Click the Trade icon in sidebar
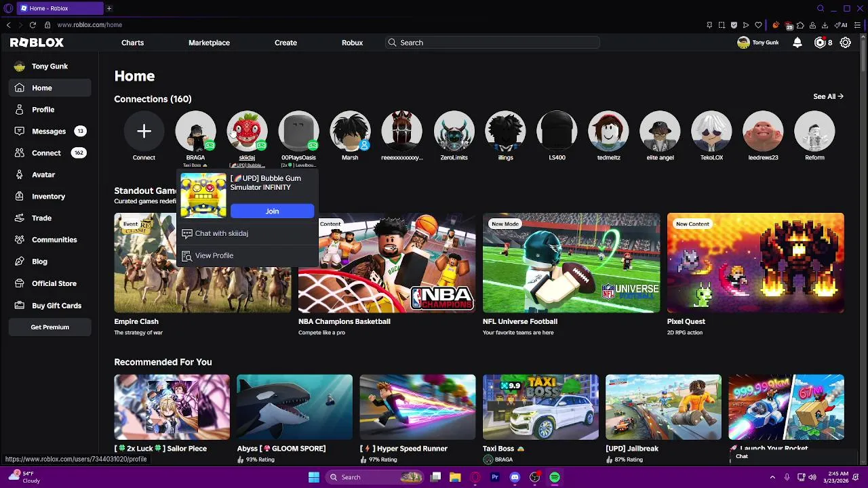The height and width of the screenshot is (488, 868). [x=19, y=218]
